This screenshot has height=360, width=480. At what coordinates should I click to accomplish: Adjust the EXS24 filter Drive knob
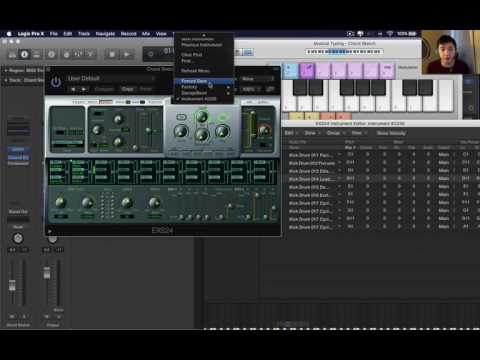(x=181, y=131)
